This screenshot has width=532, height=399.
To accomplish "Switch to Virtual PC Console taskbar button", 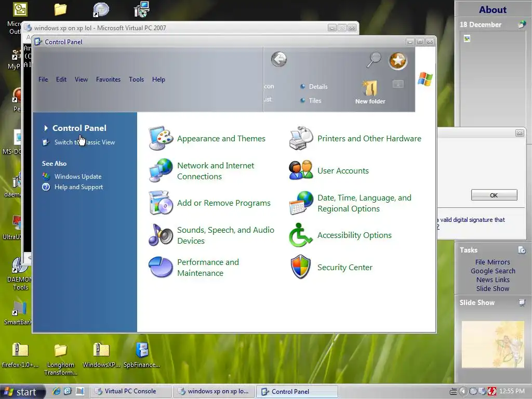I will (x=130, y=391).
